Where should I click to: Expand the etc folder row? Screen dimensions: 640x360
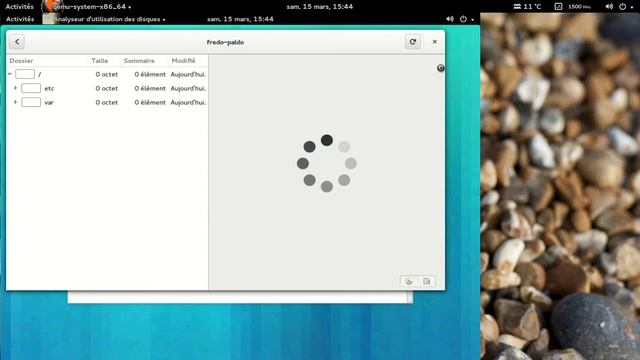(16, 88)
